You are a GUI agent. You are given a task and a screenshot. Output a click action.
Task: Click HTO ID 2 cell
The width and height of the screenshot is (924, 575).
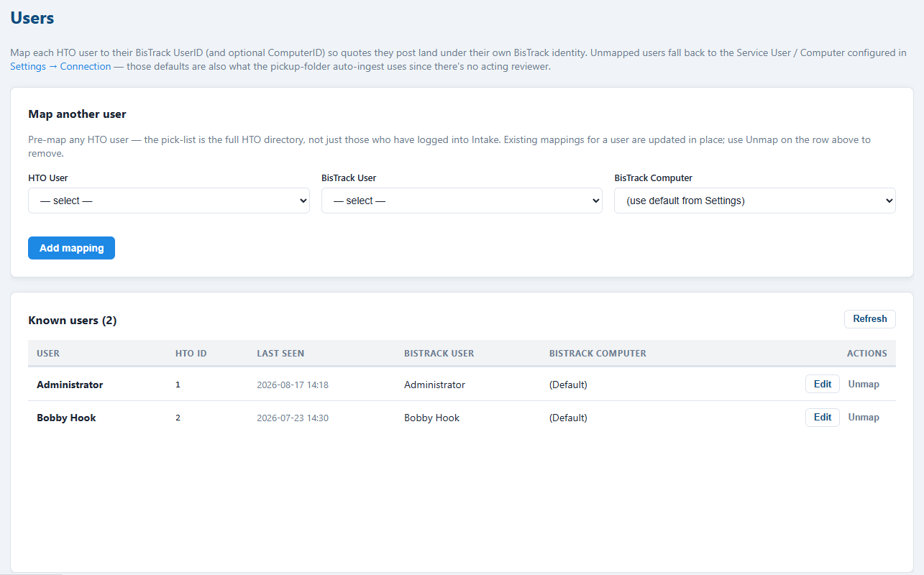pyautogui.click(x=178, y=418)
